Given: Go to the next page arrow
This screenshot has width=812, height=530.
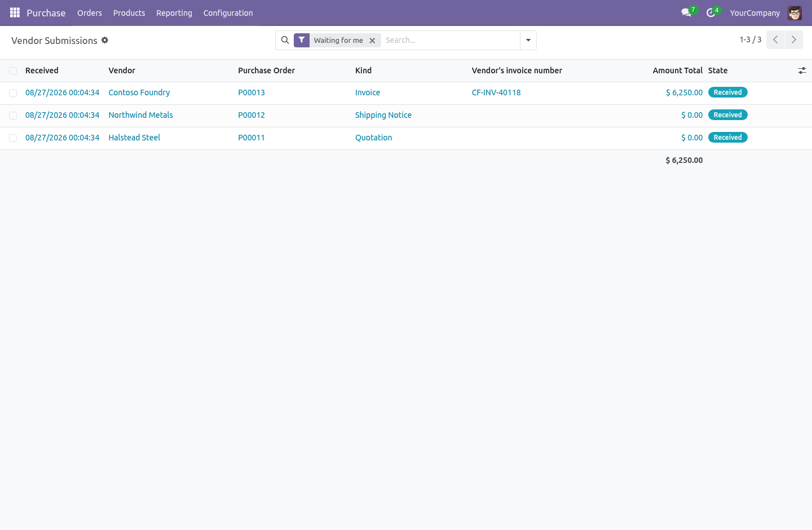Looking at the screenshot, I should point(794,39).
